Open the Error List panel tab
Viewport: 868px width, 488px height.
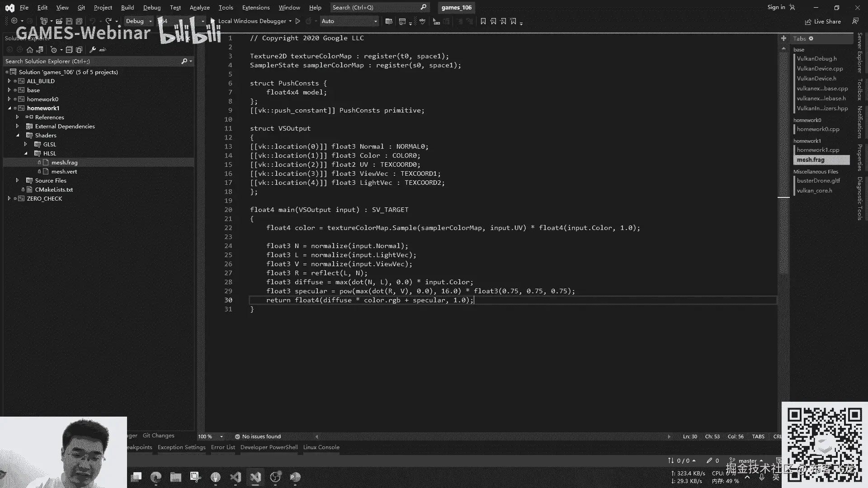(223, 447)
